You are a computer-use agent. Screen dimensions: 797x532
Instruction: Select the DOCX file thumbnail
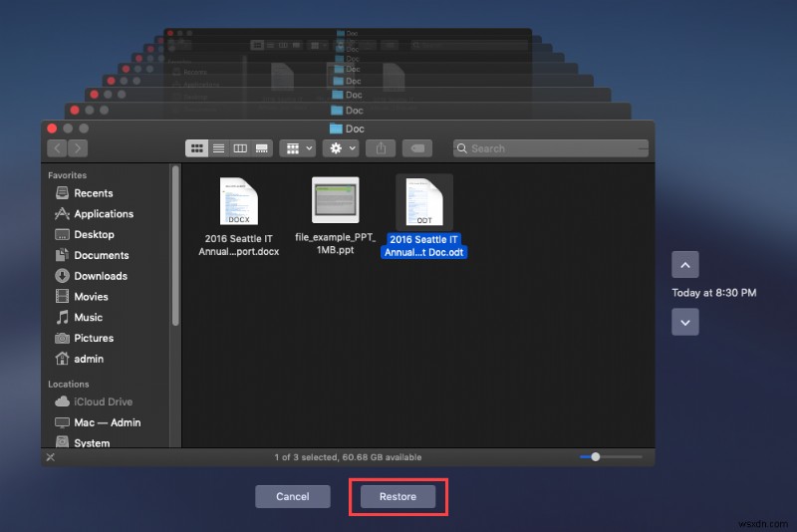pyautogui.click(x=239, y=201)
